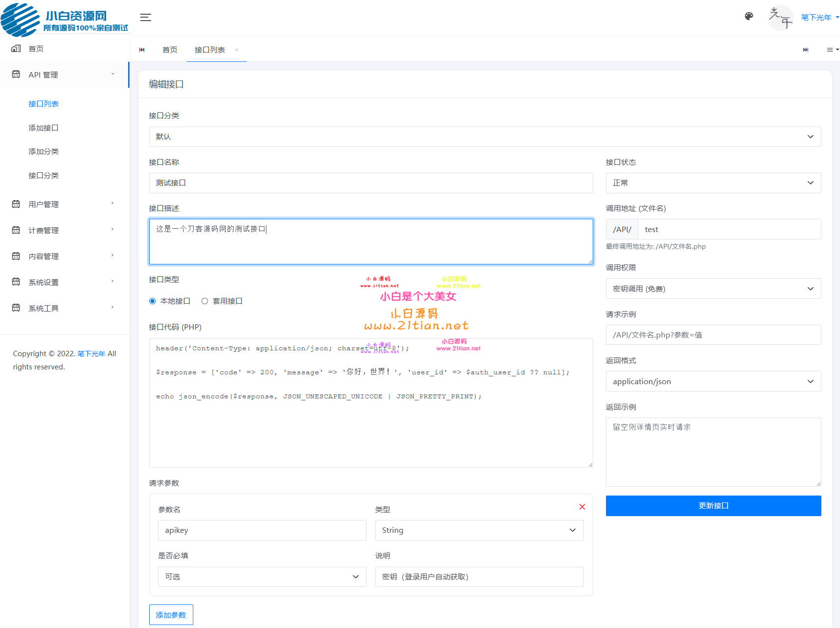Select the 套用接口 radio button
Screen dimensions: 840x628
tap(205, 301)
